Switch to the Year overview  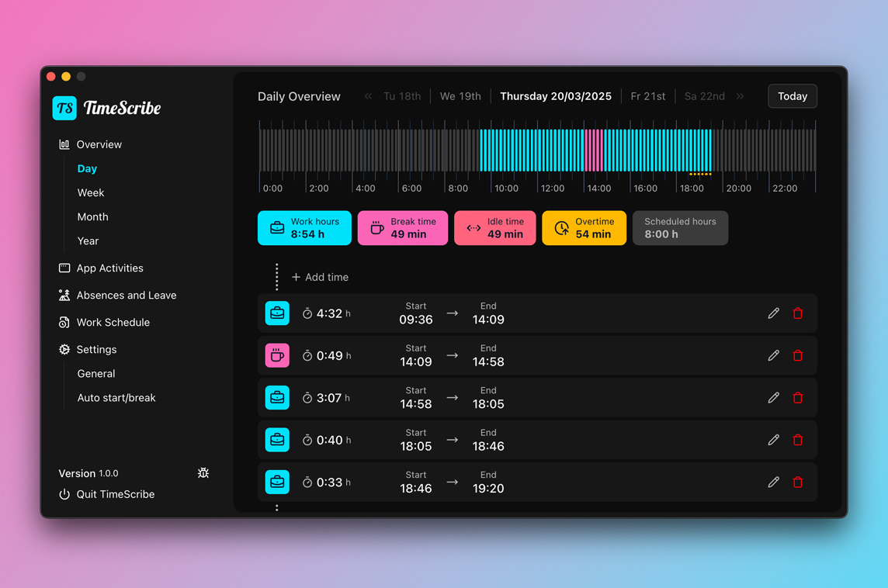[x=88, y=241]
